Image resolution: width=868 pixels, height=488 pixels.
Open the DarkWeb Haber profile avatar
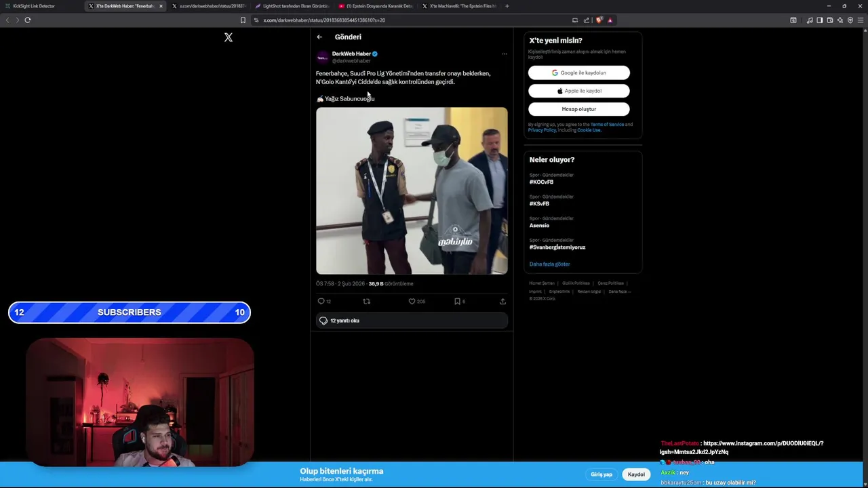tap(323, 57)
